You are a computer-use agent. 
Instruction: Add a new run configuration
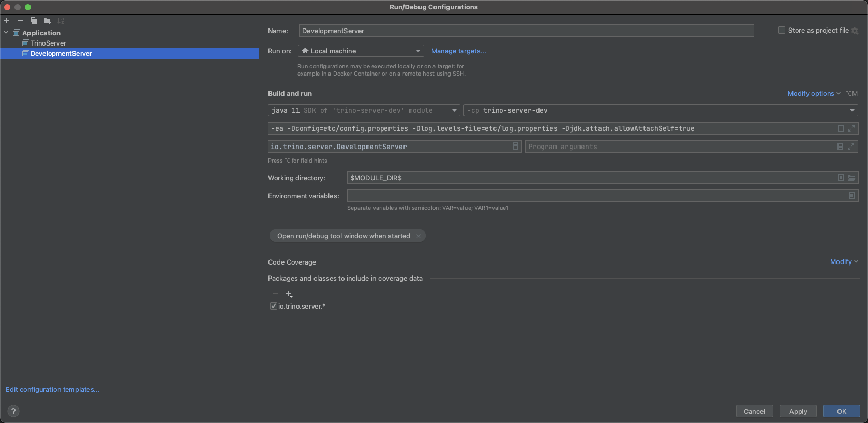pos(7,21)
